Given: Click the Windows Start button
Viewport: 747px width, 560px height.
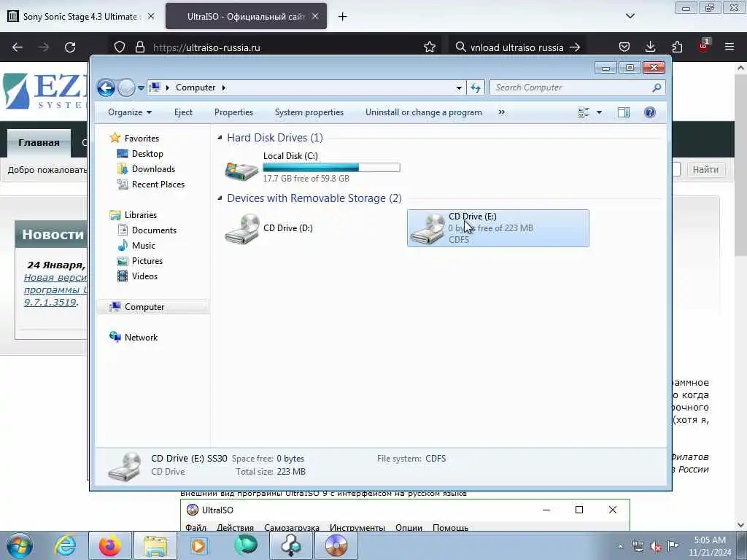Looking at the screenshot, I should [x=20, y=545].
